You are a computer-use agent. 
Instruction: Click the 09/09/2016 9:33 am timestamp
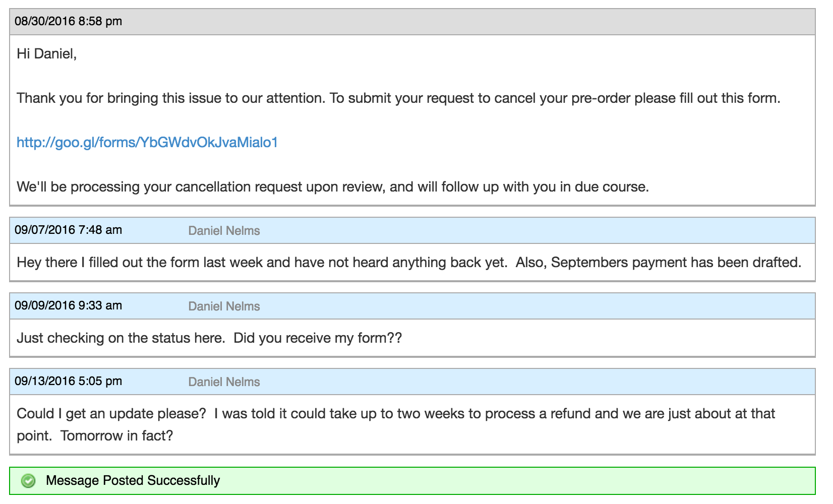(x=69, y=305)
